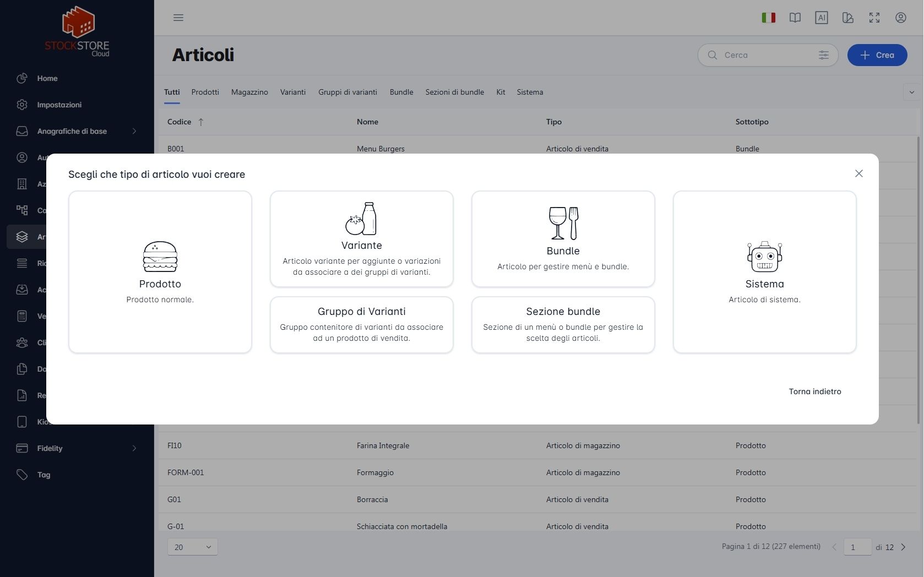Open the Sezioni di bundle tab

[454, 92]
